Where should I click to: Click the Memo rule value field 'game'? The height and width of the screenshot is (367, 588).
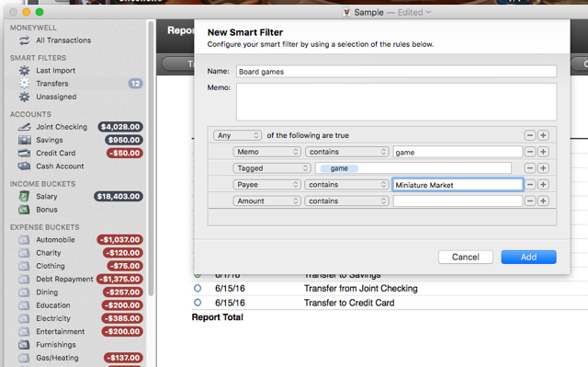(x=458, y=152)
